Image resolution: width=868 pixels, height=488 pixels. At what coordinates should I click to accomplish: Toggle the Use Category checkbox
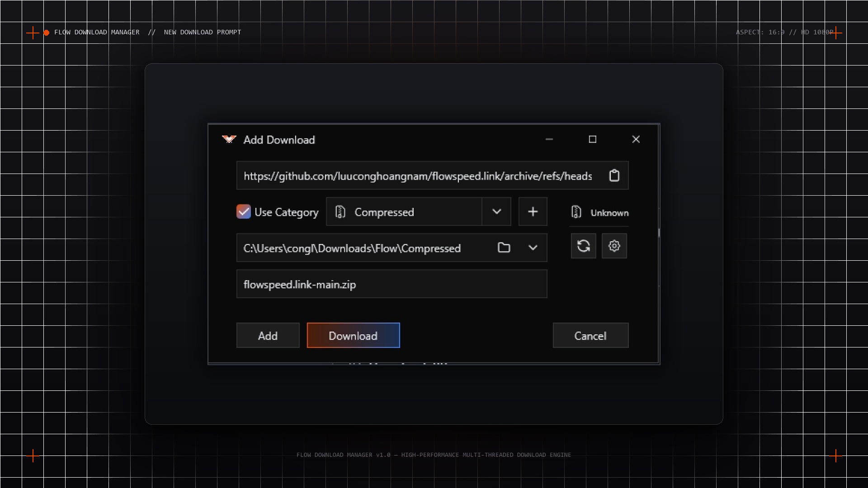243,211
